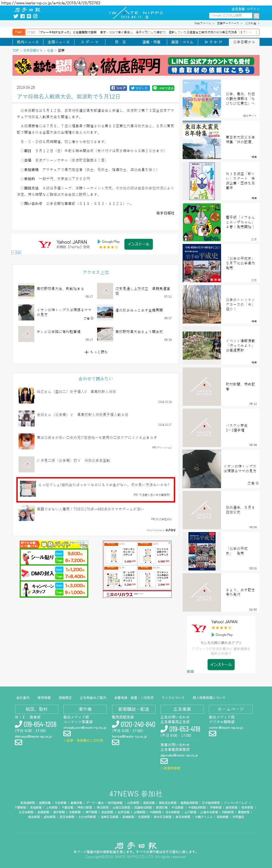Screen dimensions: 272x868
Task: Click the なびたび北東北 tourism thumbnail
Action: 202,98
